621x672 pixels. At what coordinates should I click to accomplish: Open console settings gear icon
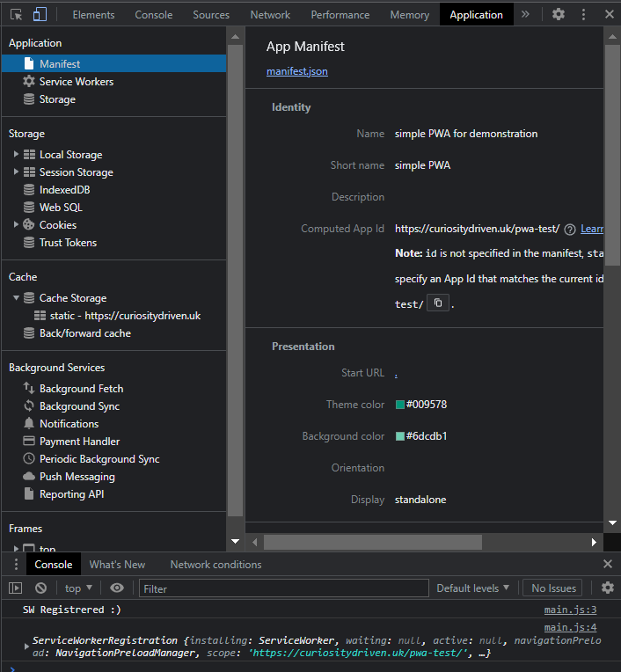[607, 588]
